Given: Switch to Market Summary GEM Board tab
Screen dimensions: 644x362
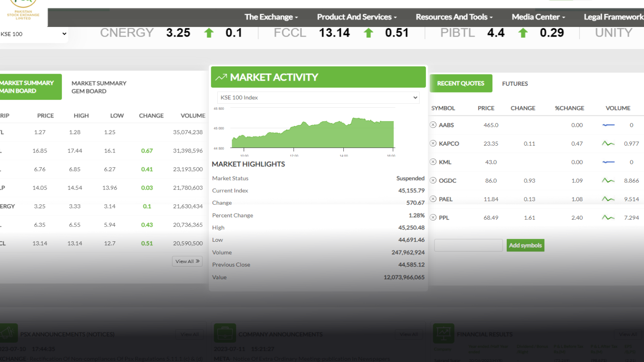Looking at the screenshot, I should (99, 87).
